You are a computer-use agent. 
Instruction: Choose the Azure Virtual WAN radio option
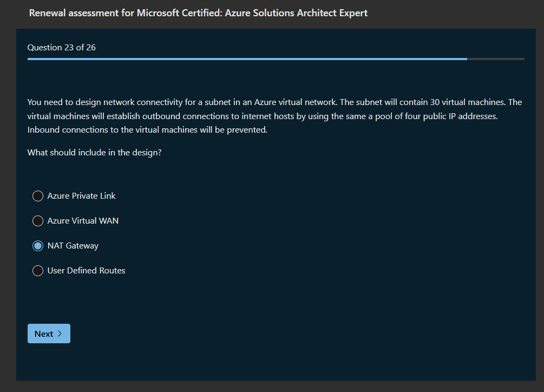click(38, 221)
